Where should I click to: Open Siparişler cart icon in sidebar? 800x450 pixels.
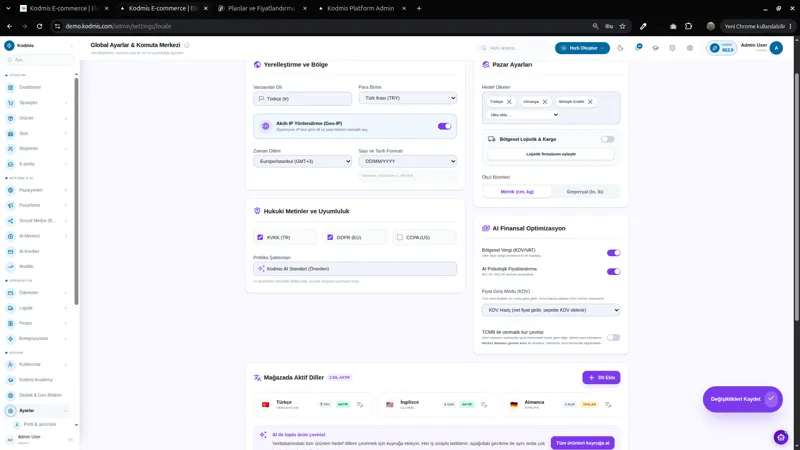point(10,103)
